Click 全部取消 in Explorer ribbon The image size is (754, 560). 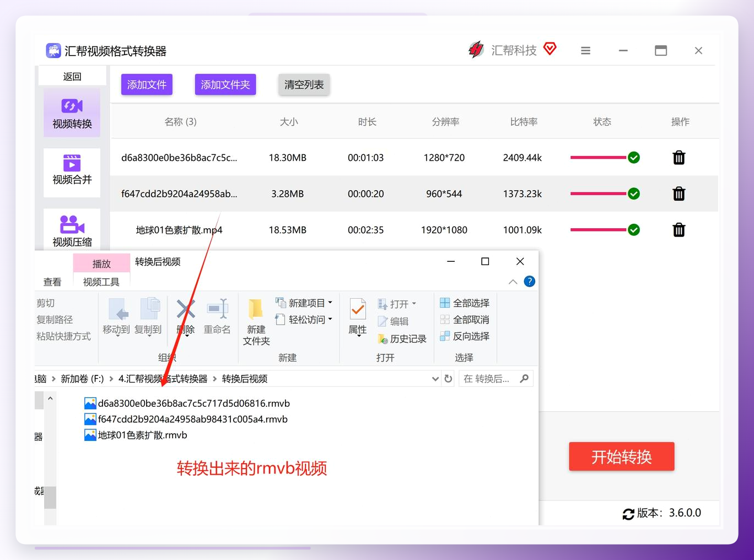point(465,319)
